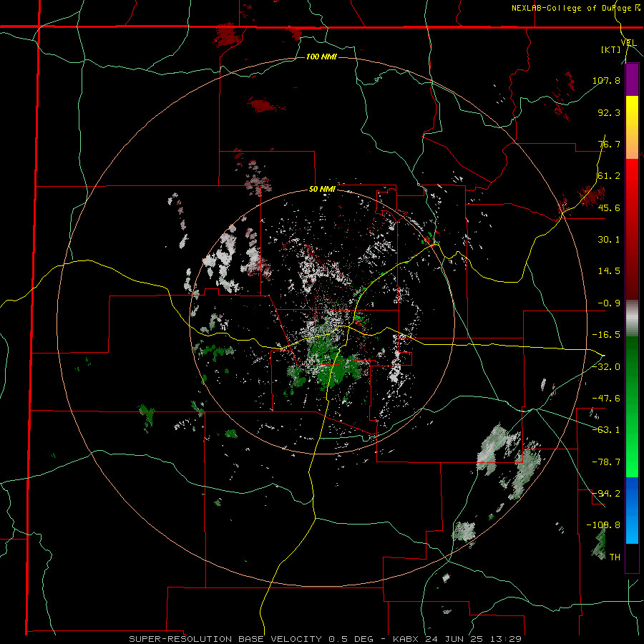This screenshot has width=644, height=644.
Task: Click the 76.7 velocity scale value
Action: (x=609, y=144)
